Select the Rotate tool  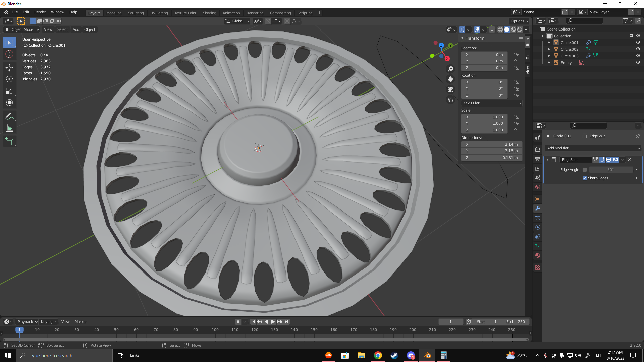pos(9,79)
